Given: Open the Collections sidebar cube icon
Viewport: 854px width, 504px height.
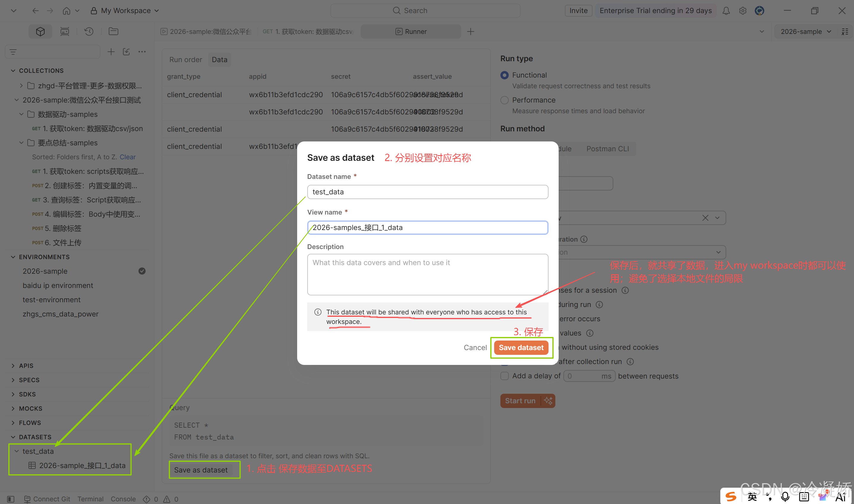Looking at the screenshot, I should tap(40, 31).
